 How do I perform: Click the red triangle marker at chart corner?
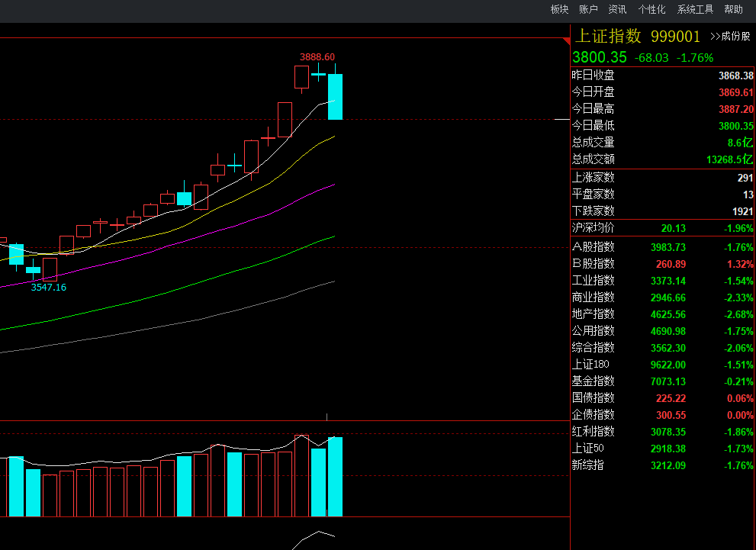point(566,41)
